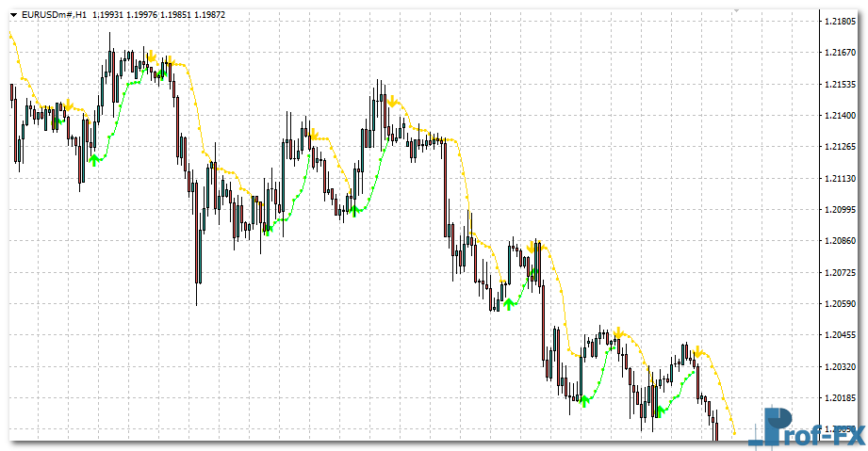The image size is (868, 451).
Task: Select the 1.21265 price scale label
Action: pyautogui.click(x=839, y=147)
